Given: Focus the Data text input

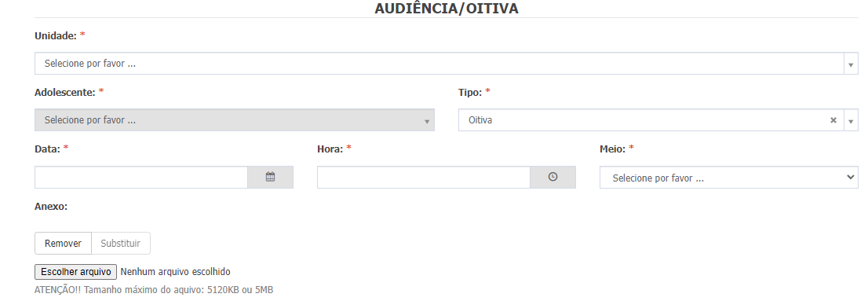Looking at the screenshot, I should (141, 178).
